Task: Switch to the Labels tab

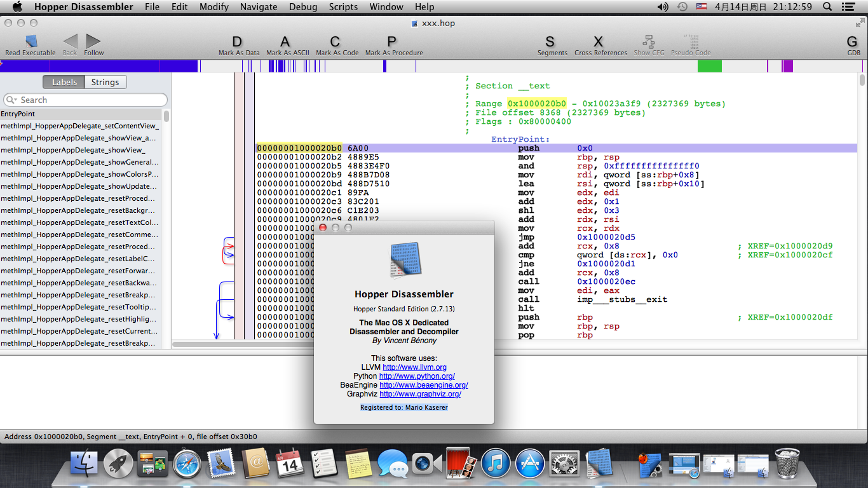Action: pyautogui.click(x=64, y=82)
